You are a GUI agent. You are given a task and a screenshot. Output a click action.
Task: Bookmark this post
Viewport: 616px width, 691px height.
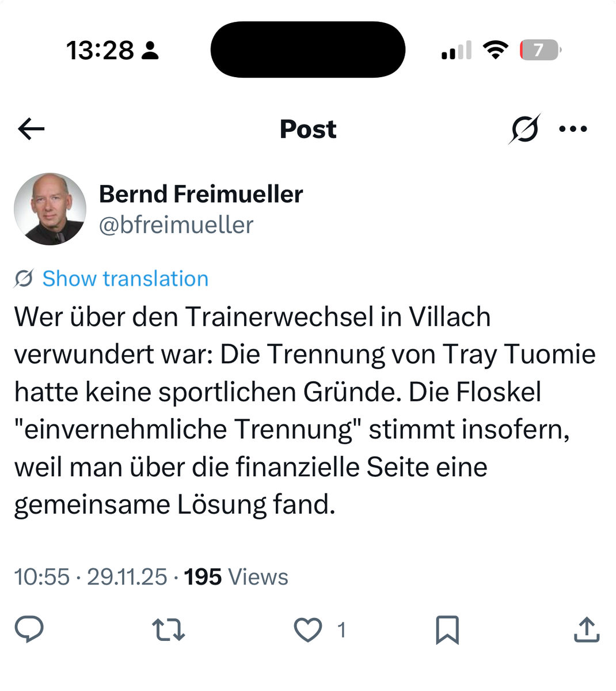447,629
